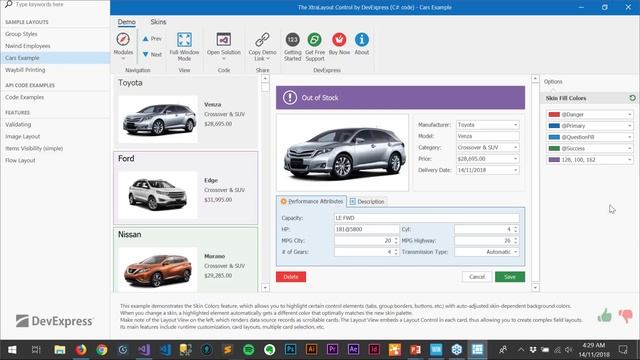
Task: Expand @Primary color dropdown
Action: point(629,126)
